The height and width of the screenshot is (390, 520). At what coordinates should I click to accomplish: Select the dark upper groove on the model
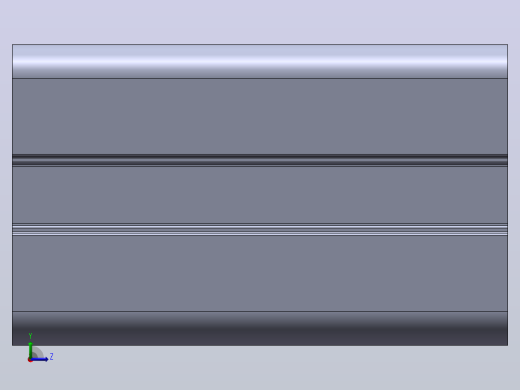(260, 160)
